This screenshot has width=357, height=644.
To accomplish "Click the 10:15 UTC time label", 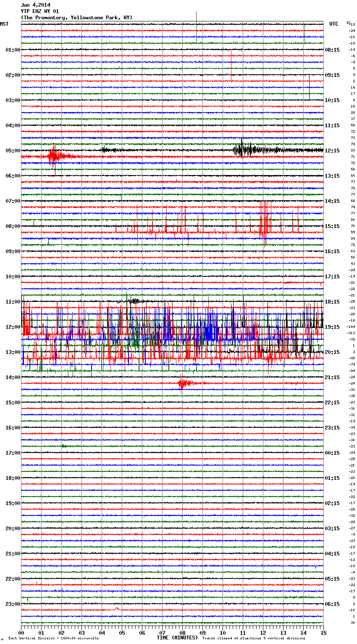I will coord(332,100).
